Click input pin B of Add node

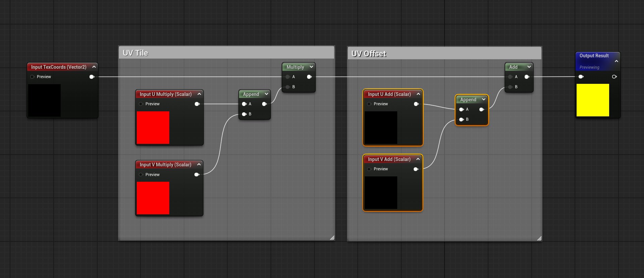coord(510,87)
